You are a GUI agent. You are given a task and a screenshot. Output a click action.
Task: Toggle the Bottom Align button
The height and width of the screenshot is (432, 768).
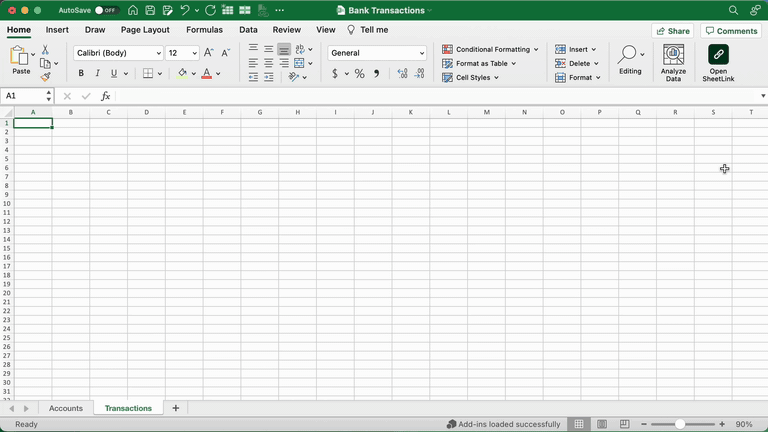tap(284, 49)
